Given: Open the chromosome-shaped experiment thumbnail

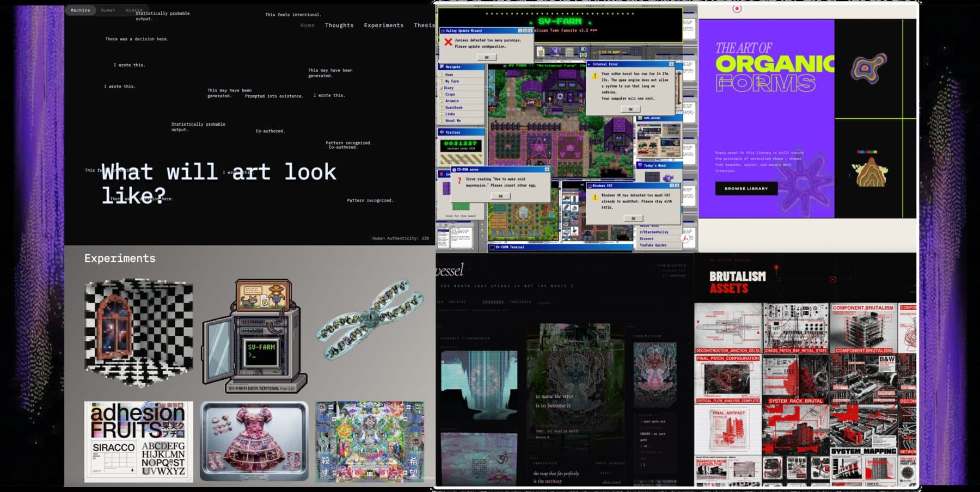Looking at the screenshot, I should pyautogui.click(x=370, y=319).
